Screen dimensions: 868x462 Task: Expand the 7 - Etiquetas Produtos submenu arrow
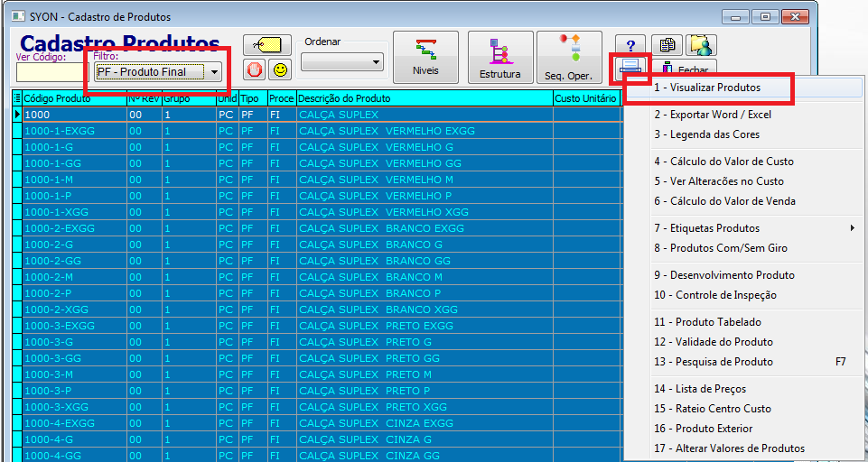(852, 228)
